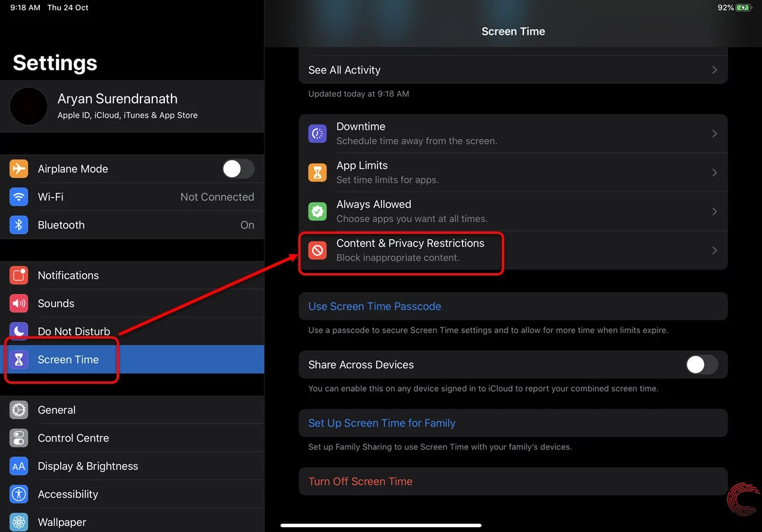
Task: Tap the Always Allowed green checkmark icon
Action: 317,211
